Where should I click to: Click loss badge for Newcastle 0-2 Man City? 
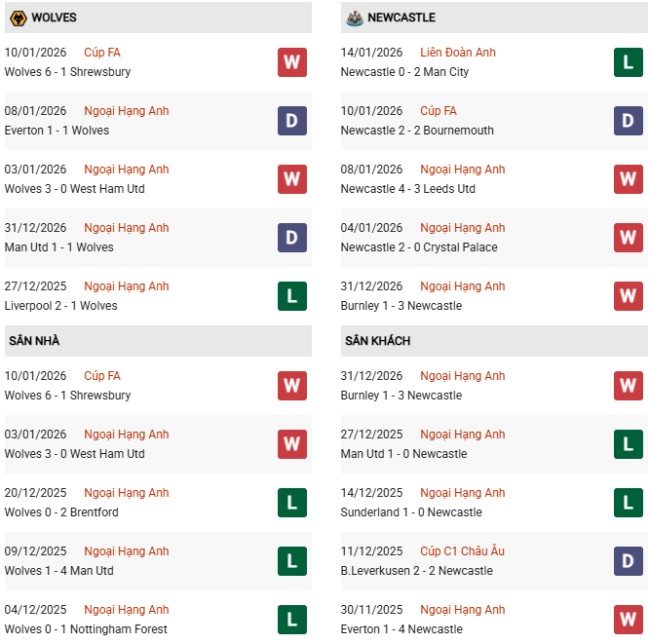point(628,62)
